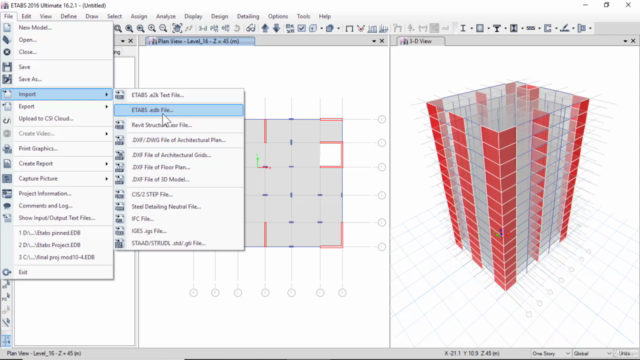Click the shear wall design C-shaped icon
640x360 pixels.
pos(548,28)
